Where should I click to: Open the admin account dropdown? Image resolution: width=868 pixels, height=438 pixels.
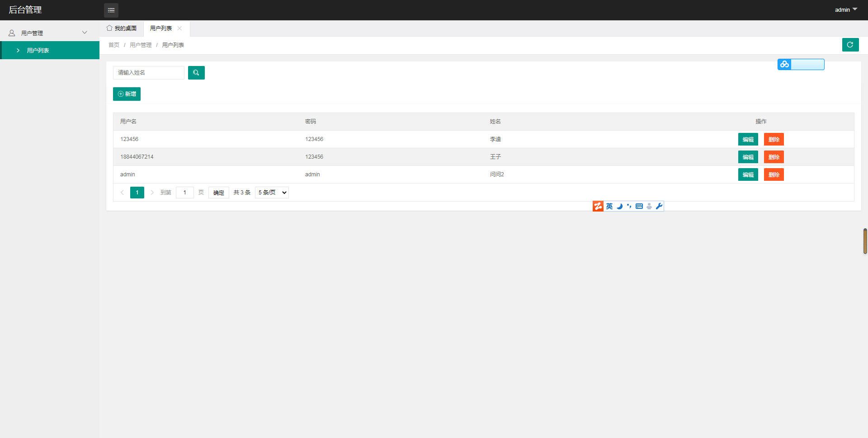pyautogui.click(x=846, y=9)
